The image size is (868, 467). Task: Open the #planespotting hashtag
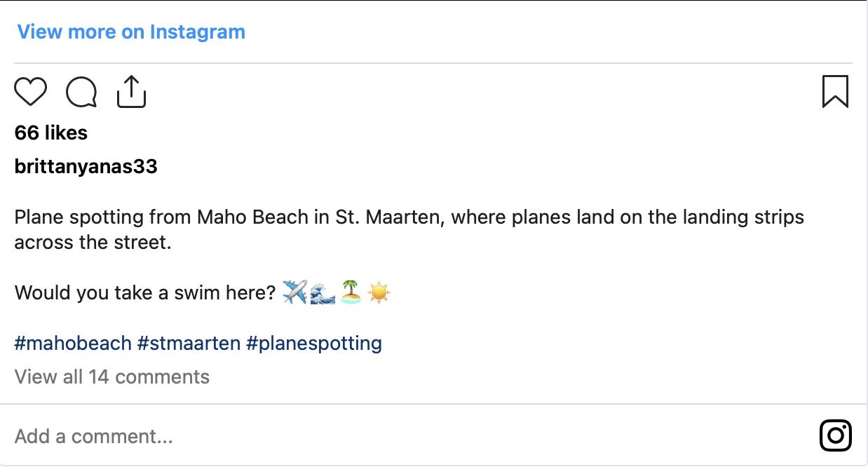click(314, 344)
